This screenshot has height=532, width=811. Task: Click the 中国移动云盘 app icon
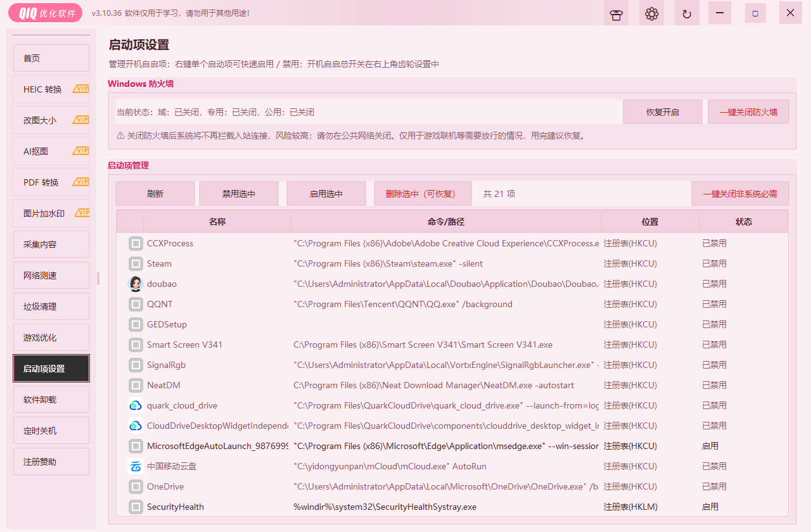pos(136,466)
